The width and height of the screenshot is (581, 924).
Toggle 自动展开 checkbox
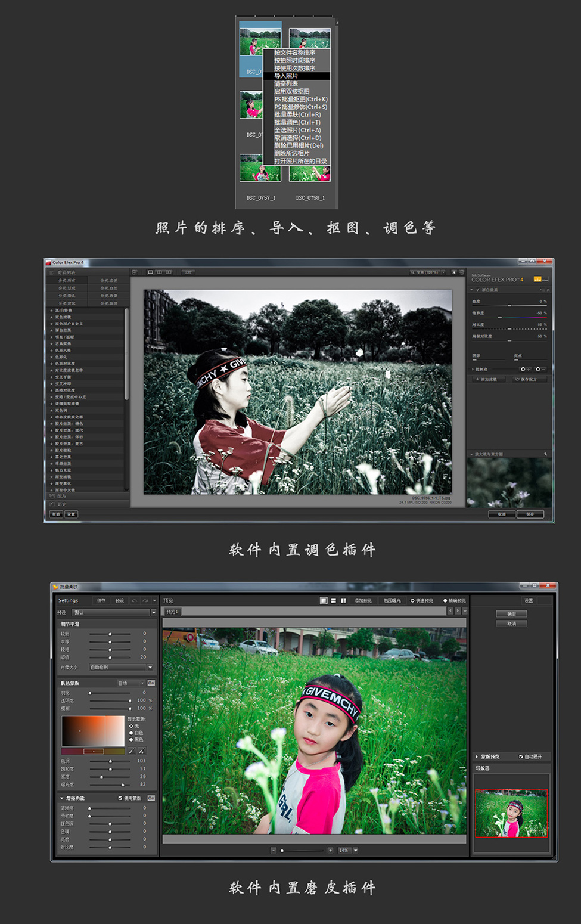521,756
